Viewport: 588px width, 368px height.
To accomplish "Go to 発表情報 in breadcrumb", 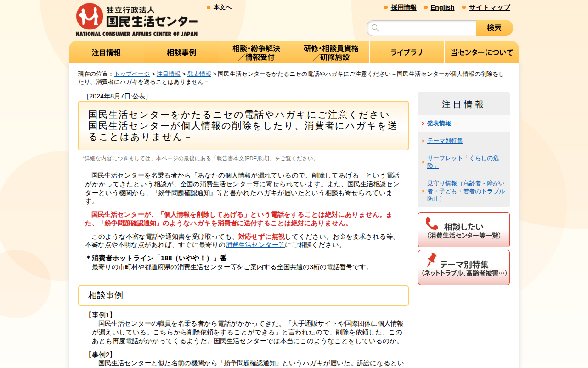I will tap(199, 74).
